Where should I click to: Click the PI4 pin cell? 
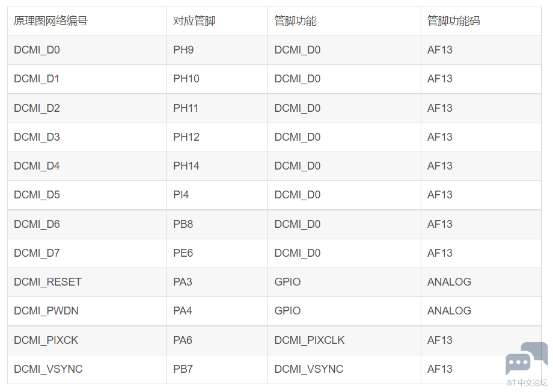click(x=217, y=195)
